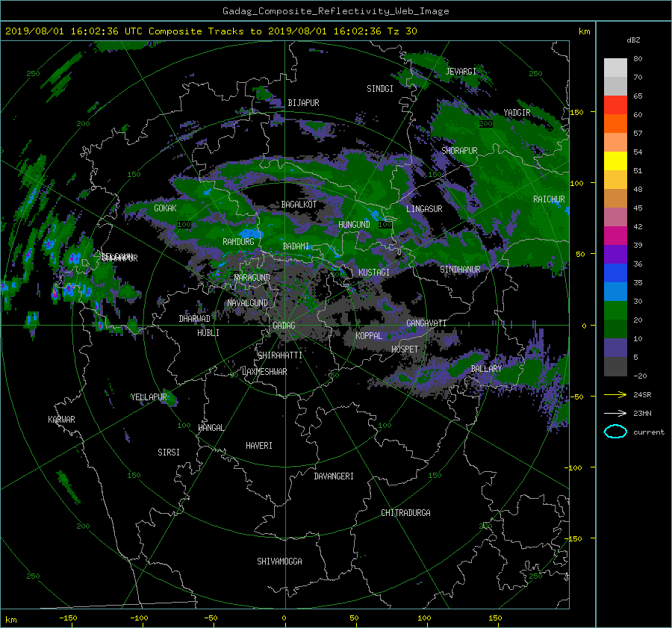Viewport: 672px width, 628px height.
Task: Click the KOPPAL city label
Action: click(x=369, y=336)
